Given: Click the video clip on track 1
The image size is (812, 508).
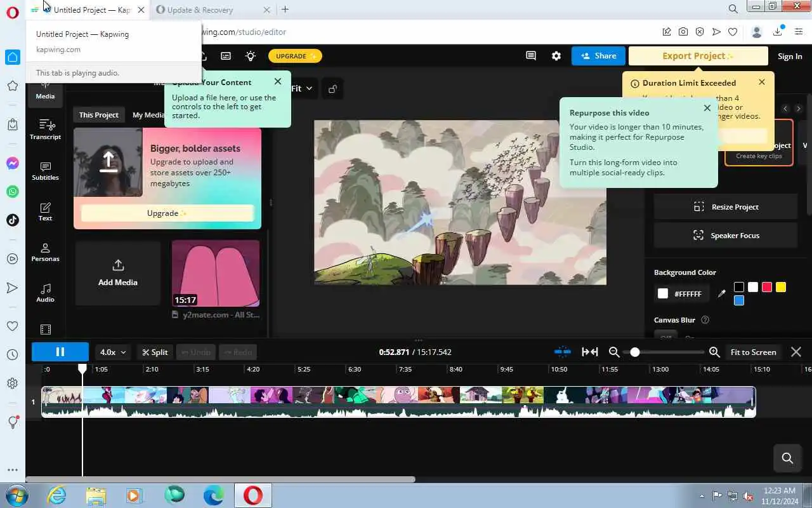Looking at the screenshot, I should 398,402.
